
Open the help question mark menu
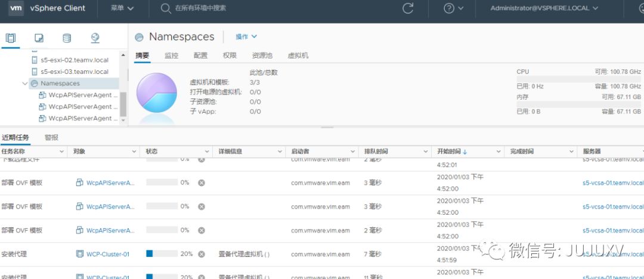click(x=453, y=8)
